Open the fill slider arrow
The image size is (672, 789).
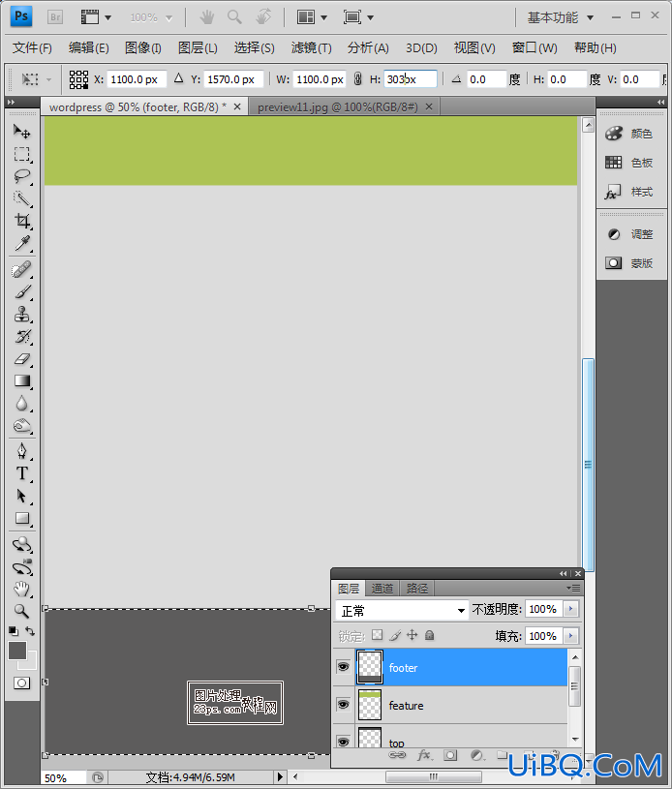coord(571,636)
